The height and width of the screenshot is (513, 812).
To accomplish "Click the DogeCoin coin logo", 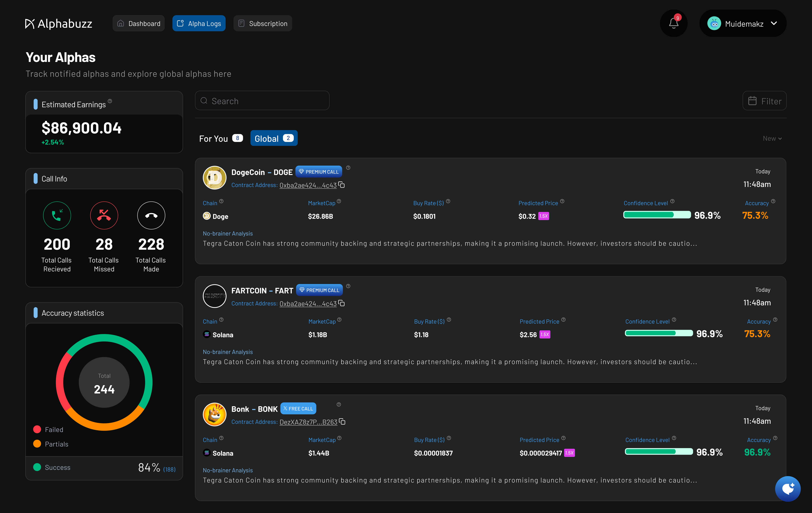I will pos(214,177).
